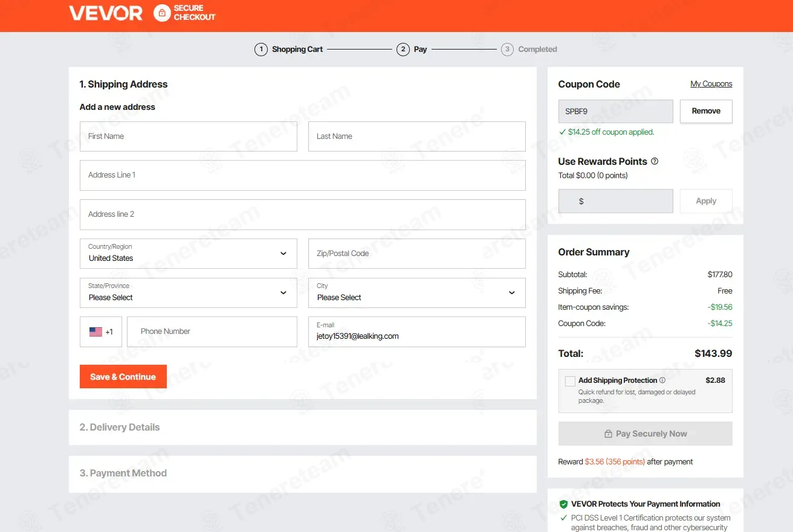Focus the Last Name field
This screenshot has width=793, height=532.
click(417, 136)
